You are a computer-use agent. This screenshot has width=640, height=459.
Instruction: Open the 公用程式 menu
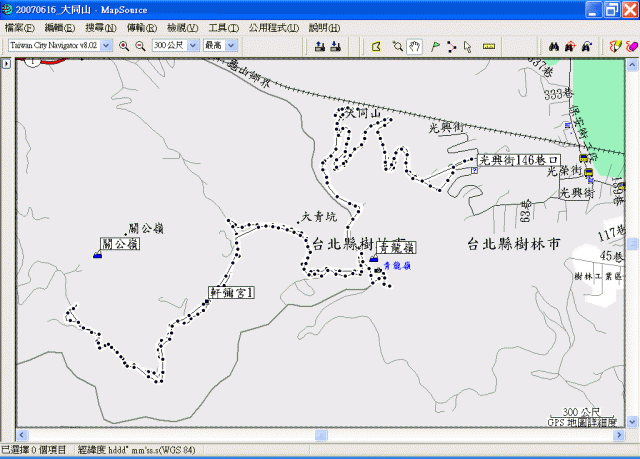pyautogui.click(x=274, y=28)
